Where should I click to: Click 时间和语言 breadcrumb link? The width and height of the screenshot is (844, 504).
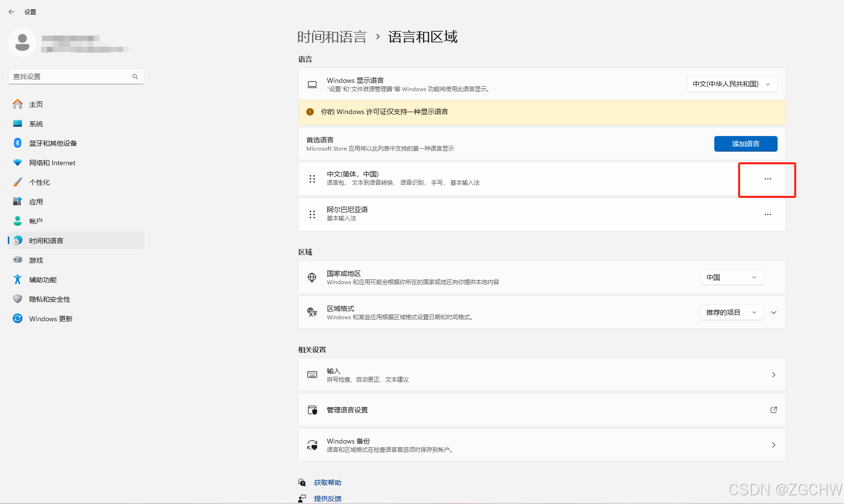[x=332, y=37]
